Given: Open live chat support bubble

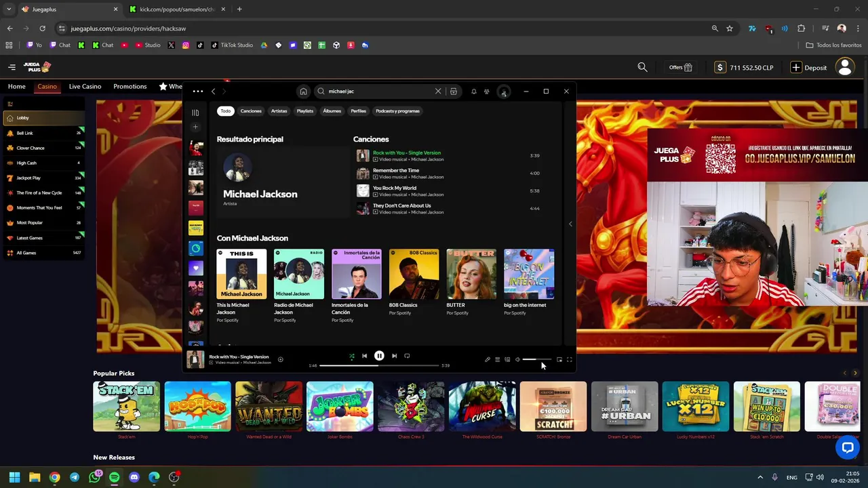Looking at the screenshot, I should pos(848,447).
